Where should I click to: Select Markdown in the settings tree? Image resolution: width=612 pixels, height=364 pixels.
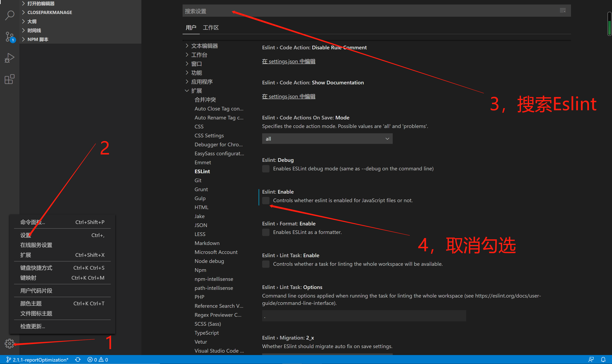click(207, 243)
